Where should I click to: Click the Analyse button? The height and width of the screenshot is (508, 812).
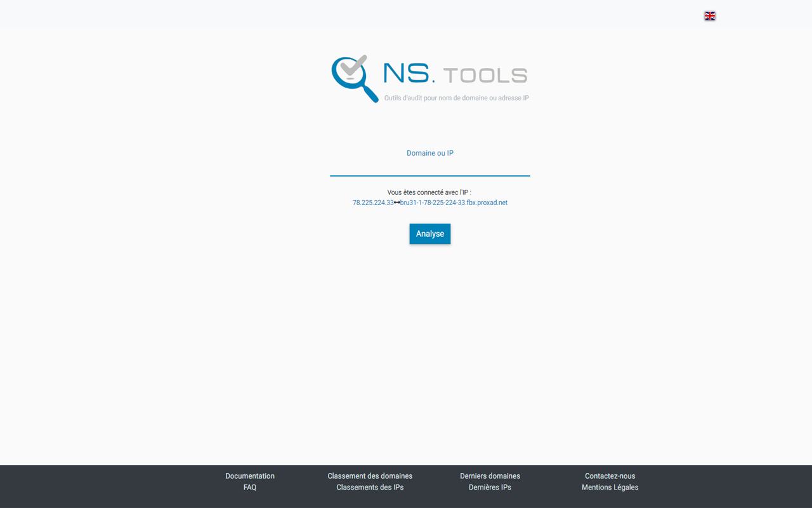tap(430, 234)
